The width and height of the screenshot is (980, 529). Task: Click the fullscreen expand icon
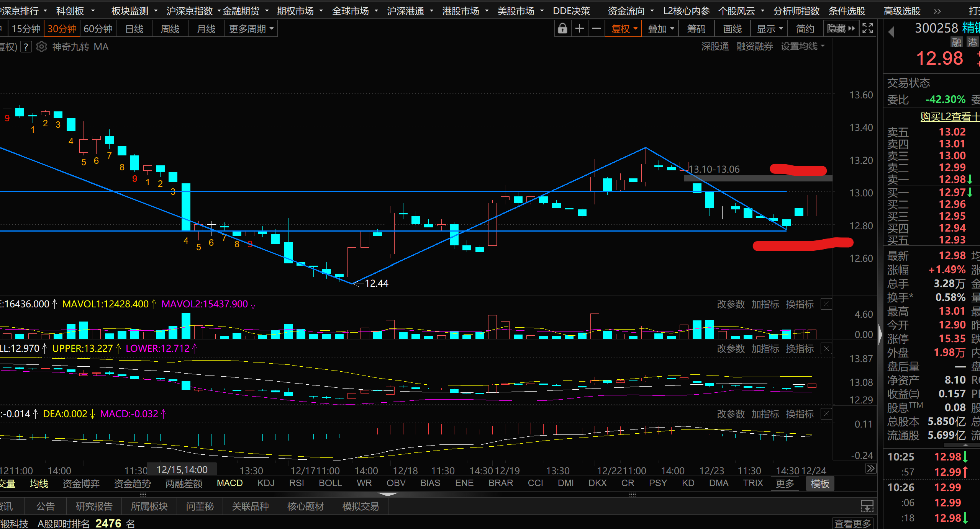[867, 29]
